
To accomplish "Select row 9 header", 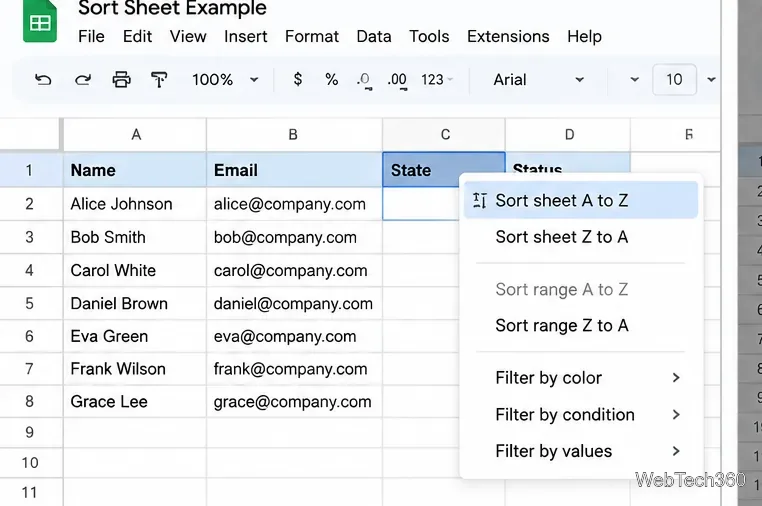I will pyautogui.click(x=30, y=433).
